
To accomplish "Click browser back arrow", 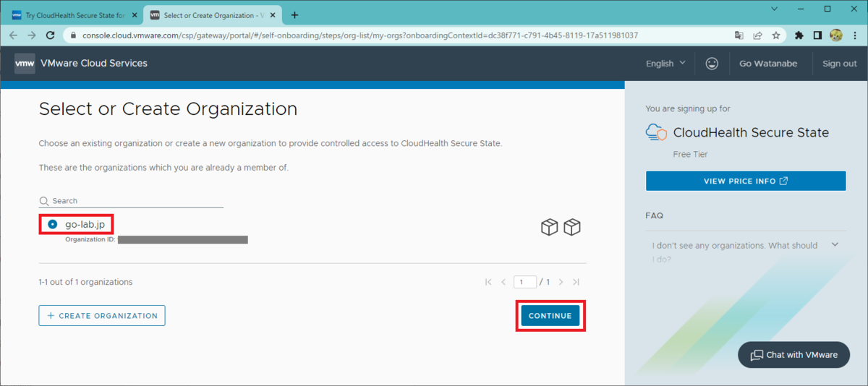I will (13, 35).
